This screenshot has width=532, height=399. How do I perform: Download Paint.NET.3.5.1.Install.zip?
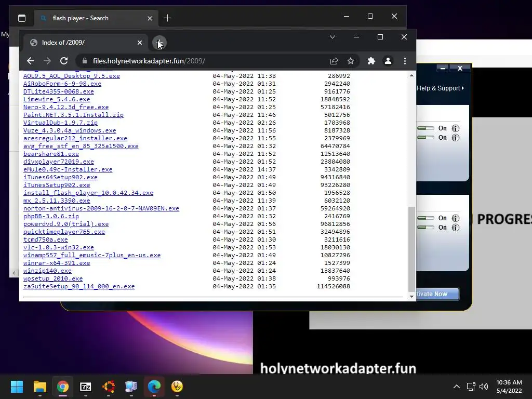pos(73,115)
